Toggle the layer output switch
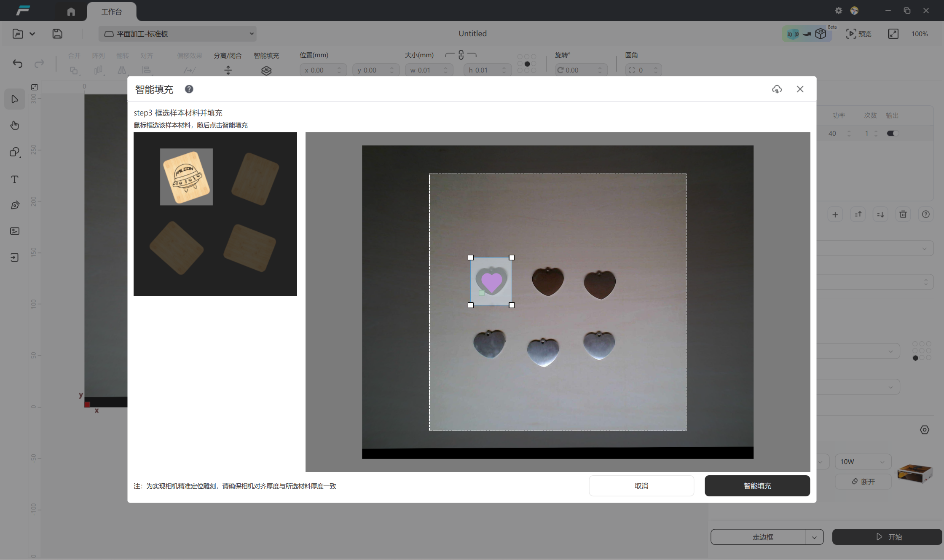Viewport: 944px width, 560px height. [892, 133]
